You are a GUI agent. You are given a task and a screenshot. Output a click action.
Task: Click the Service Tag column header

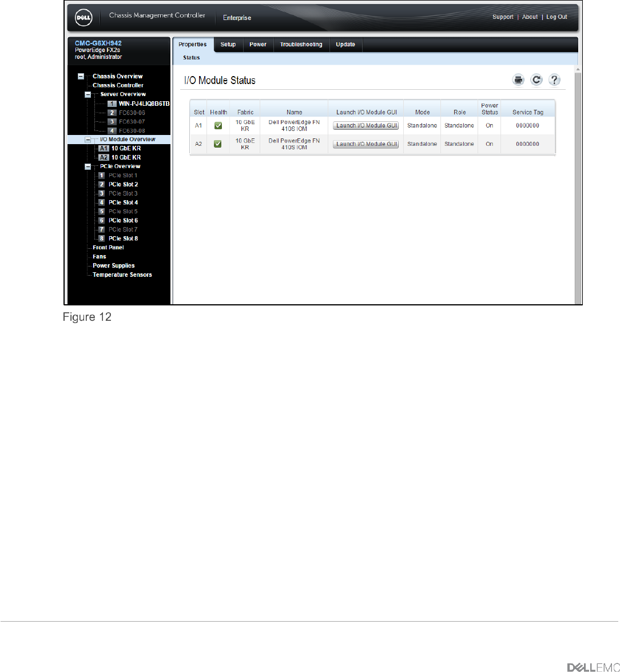pos(528,112)
